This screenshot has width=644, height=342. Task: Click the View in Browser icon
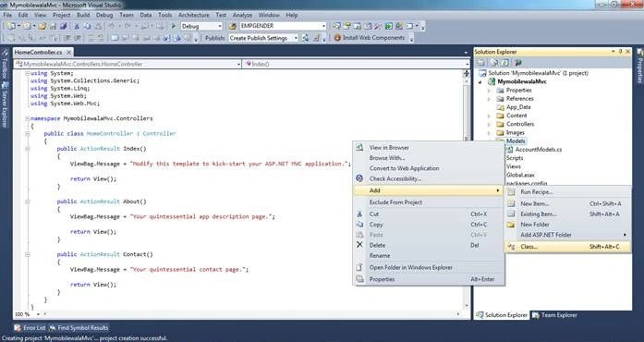(x=359, y=147)
